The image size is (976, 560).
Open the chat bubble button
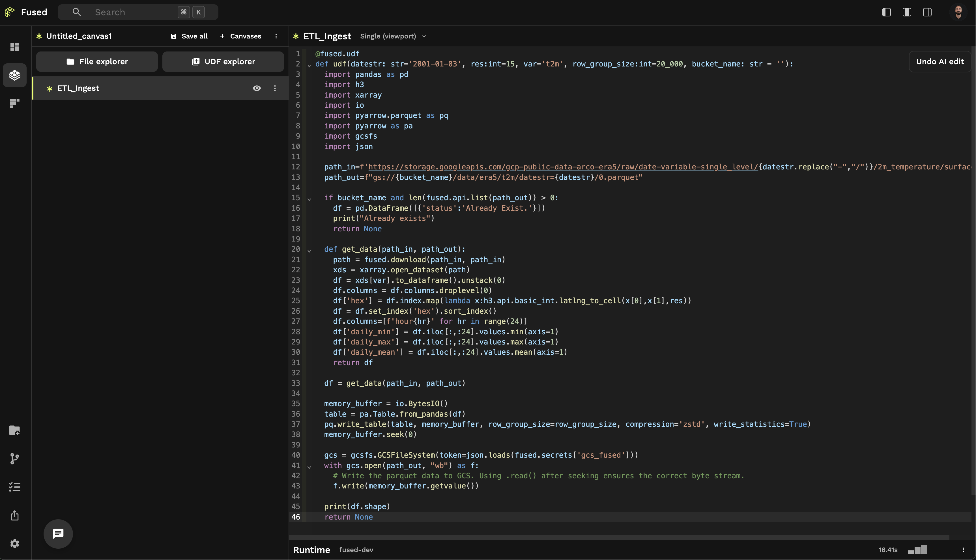point(58,533)
